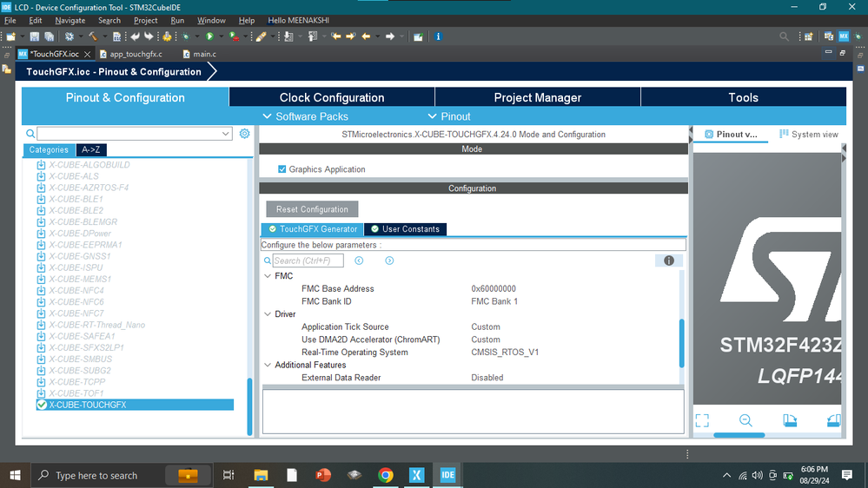
Task: Expand the Pinout dropdown
Action: click(449, 116)
